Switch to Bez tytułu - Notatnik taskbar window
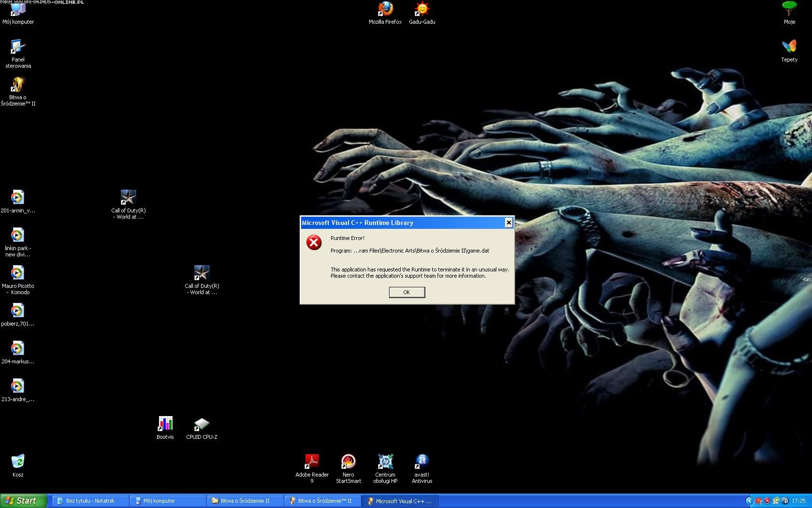The width and height of the screenshot is (812, 508). click(90, 501)
